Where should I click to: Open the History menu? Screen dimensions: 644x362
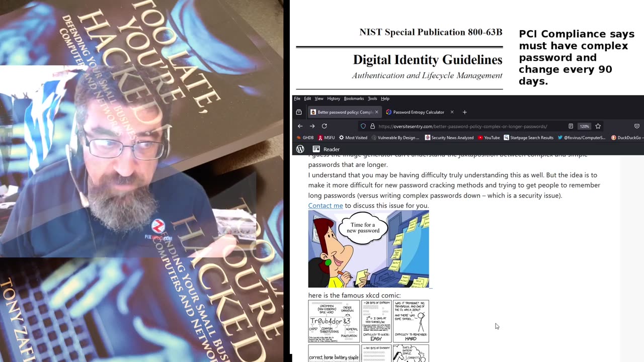pos(334,99)
